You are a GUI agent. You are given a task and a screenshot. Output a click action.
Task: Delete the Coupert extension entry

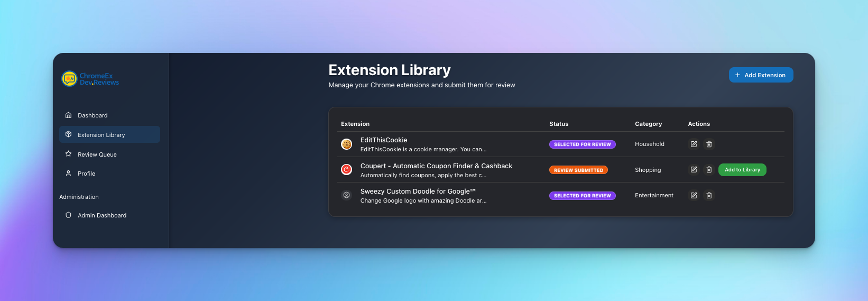tap(709, 169)
